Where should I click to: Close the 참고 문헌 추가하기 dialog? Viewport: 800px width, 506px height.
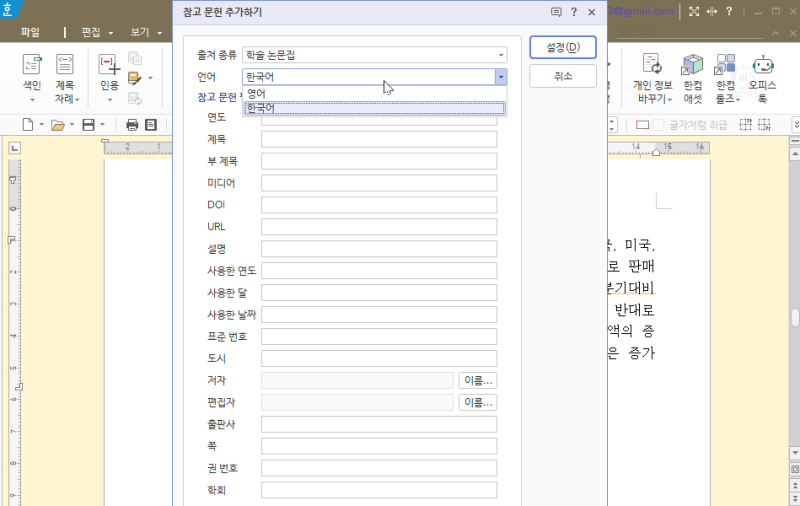tap(592, 12)
